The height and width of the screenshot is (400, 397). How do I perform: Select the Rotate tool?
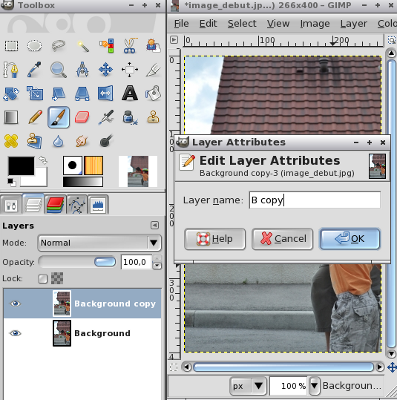click(11, 93)
